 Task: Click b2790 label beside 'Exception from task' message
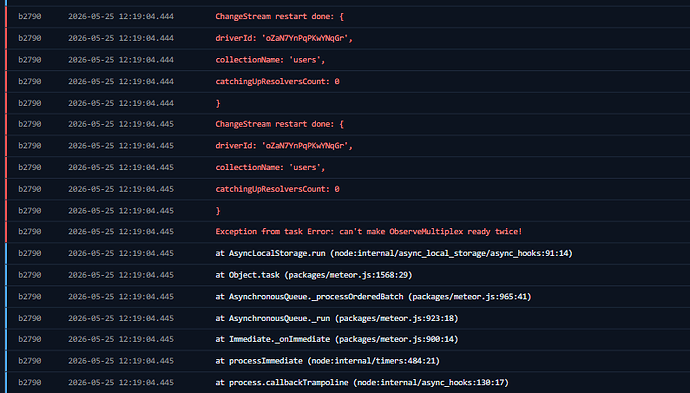coord(29,231)
